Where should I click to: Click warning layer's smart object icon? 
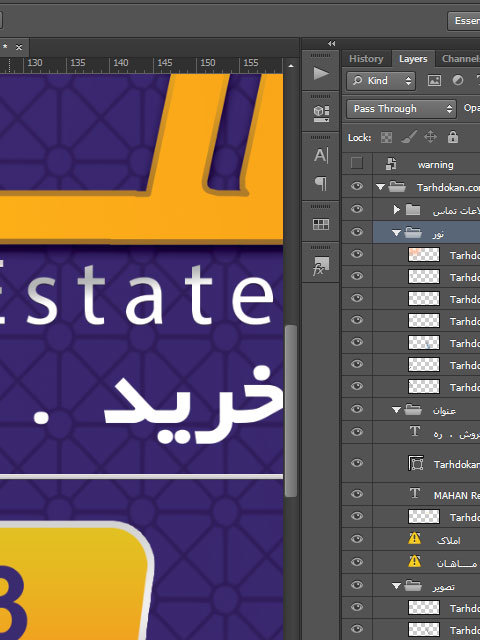point(391,164)
